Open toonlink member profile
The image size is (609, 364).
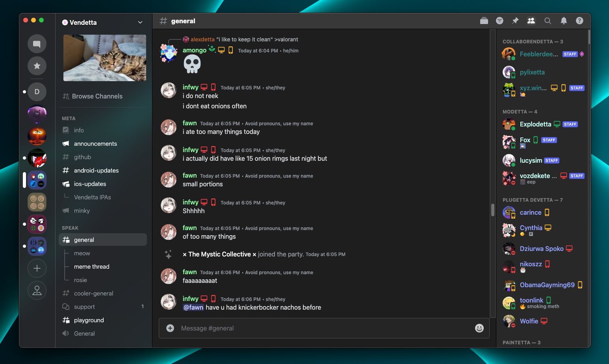[x=543, y=303]
